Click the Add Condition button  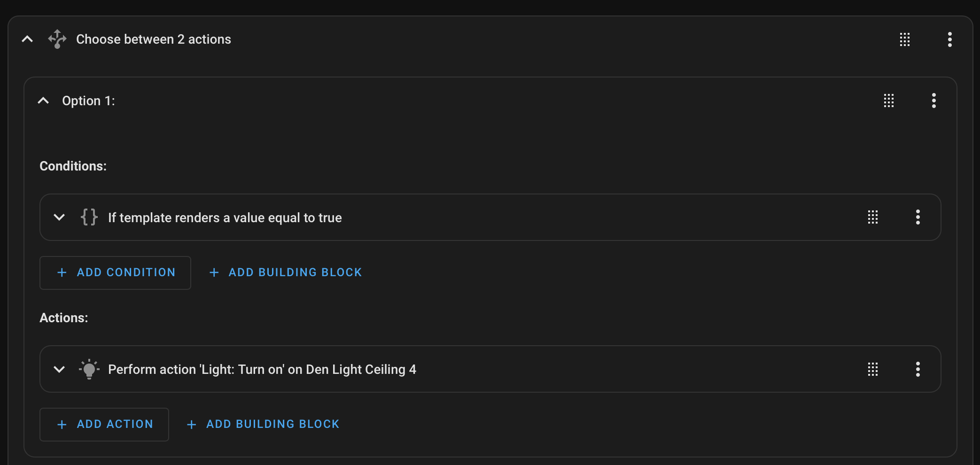(x=115, y=272)
